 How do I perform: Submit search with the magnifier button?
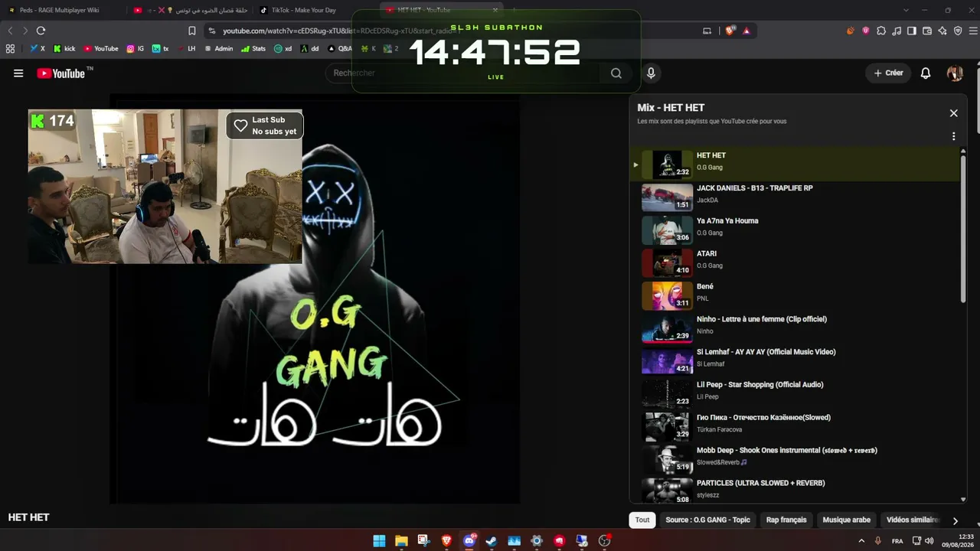coord(616,73)
